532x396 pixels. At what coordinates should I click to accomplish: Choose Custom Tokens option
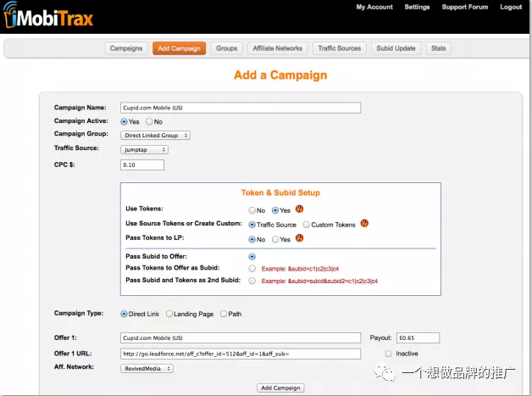coord(307,225)
